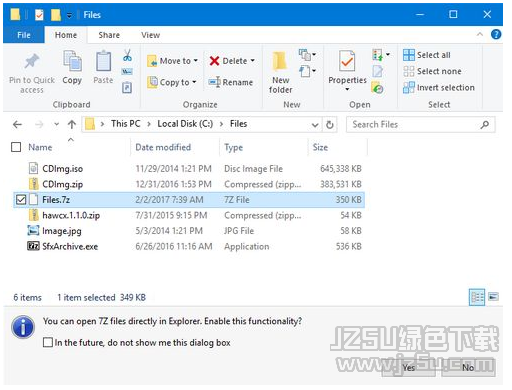Switch to the Share ribbon tab
Image resolution: width=512 pixels, height=390 pixels.
click(109, 35)
